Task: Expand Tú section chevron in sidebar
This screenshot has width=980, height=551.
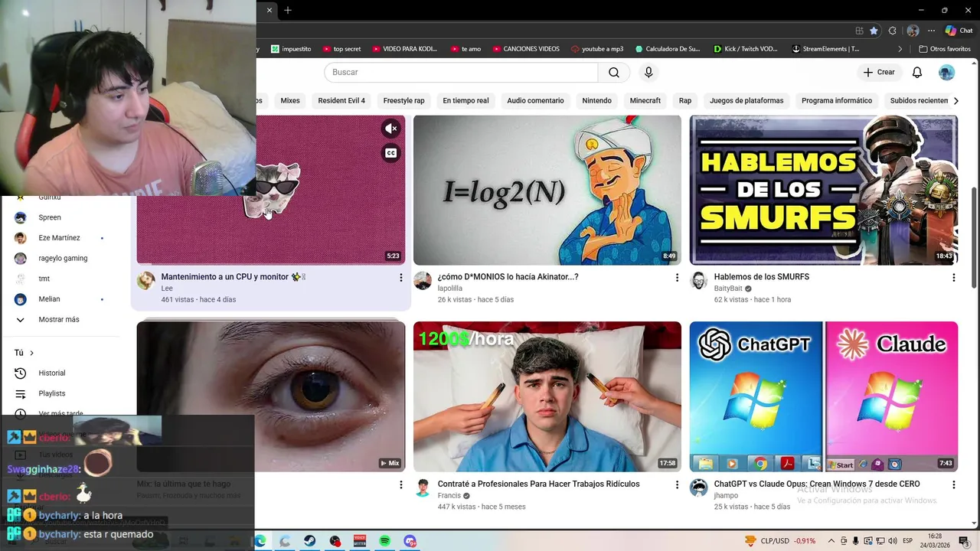Action: [31, 353]
